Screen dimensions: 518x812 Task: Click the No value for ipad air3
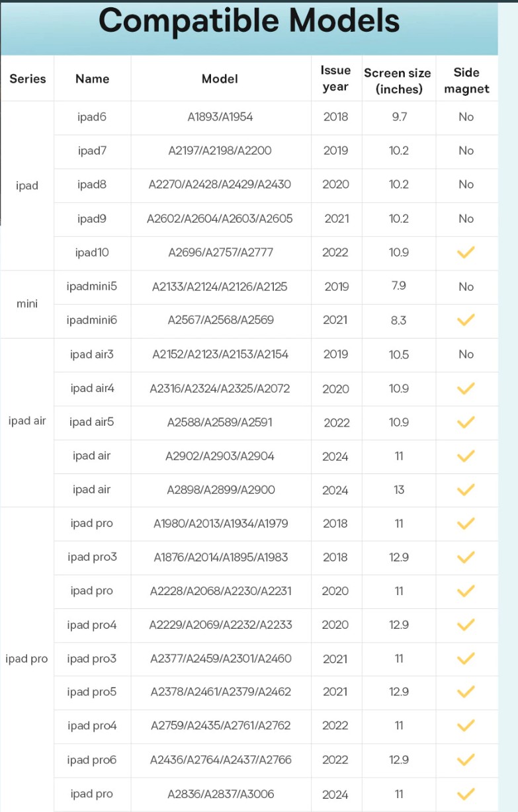[466, 354]
